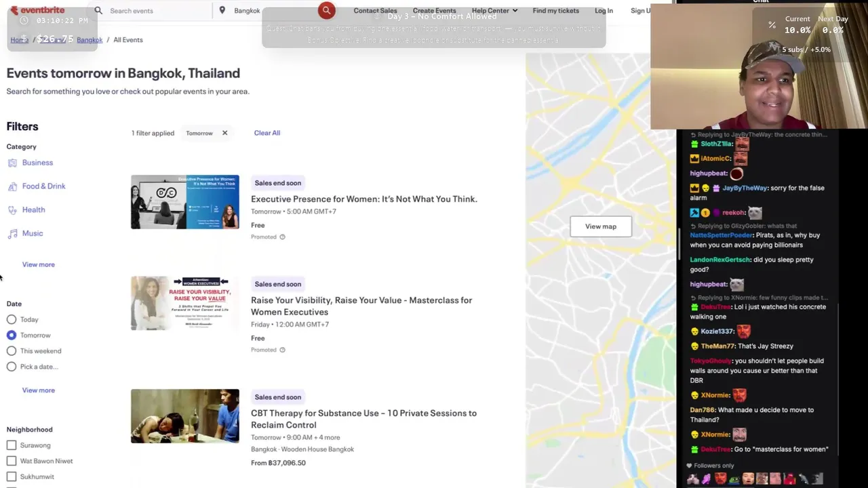Click Log In
The height and width of the screenshot is (488, 868).
[604, 11]
